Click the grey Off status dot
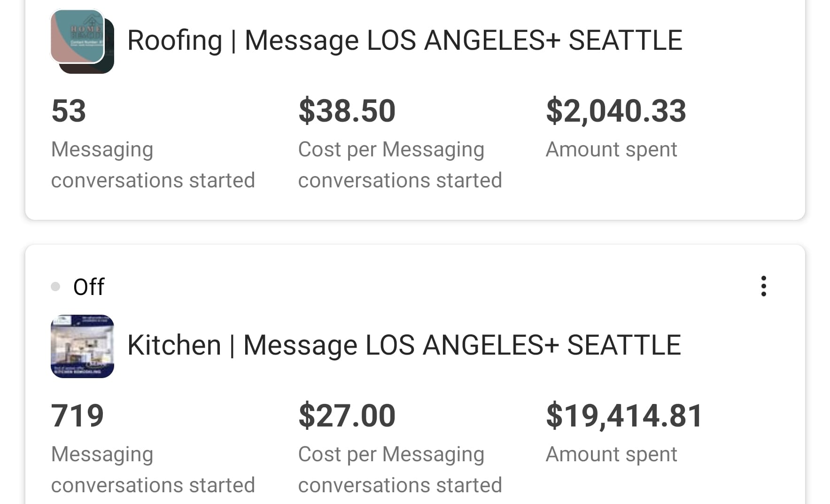Image resolution: width=830 pixels, height=504 pixels. coord(55,287)
